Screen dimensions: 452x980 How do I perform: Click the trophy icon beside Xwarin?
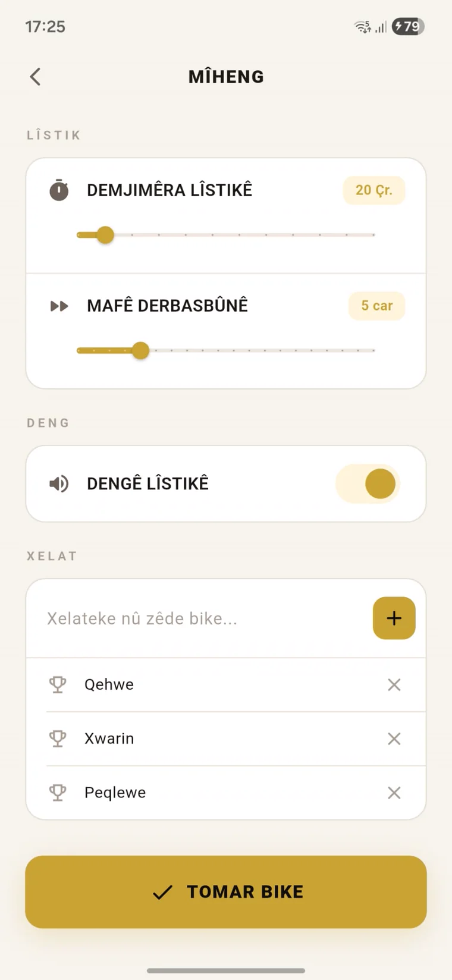(58, 739)
